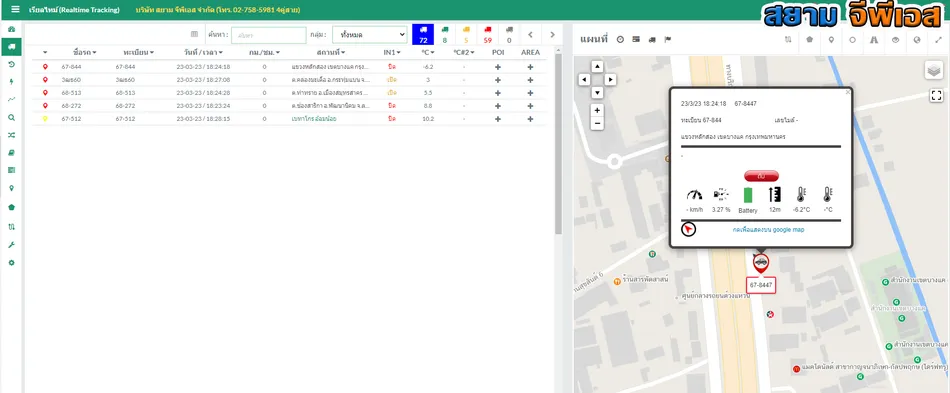Toggle map fullscreen view
This screenshot has width=950, height=393.
click(937, 95)
